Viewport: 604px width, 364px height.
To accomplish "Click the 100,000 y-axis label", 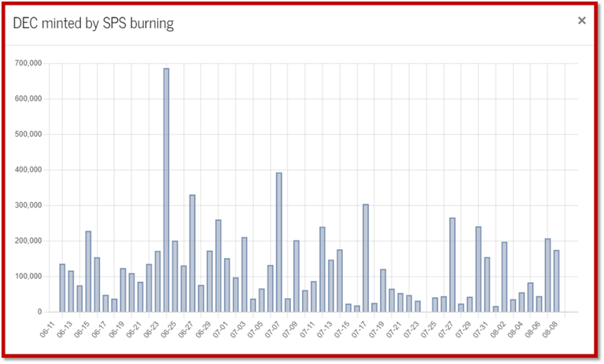I will pyautogui.click(x=28, y=276).
